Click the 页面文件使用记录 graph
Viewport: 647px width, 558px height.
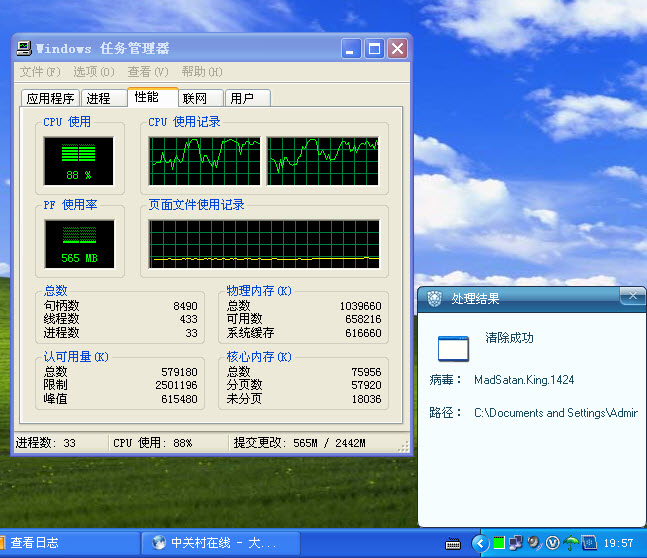264,244
